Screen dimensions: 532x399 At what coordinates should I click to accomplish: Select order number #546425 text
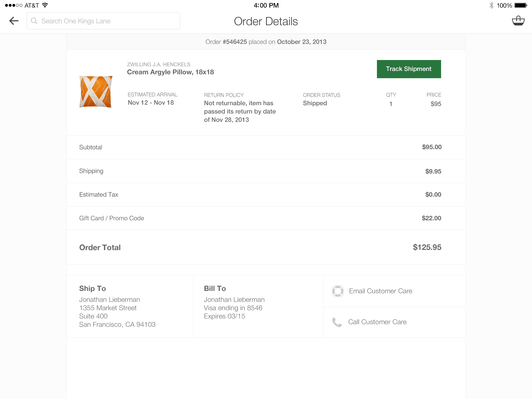click(x=235, y=42)
